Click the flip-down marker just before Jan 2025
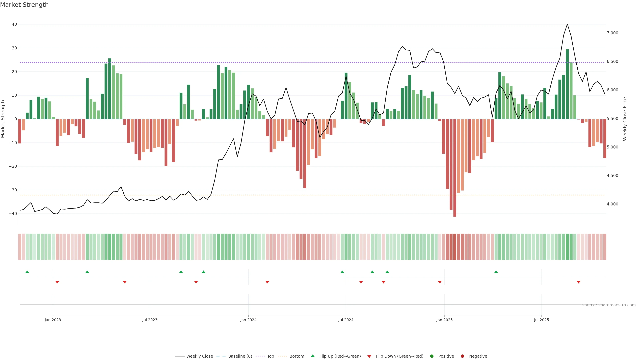644x362 pixels. pos(440,282)
